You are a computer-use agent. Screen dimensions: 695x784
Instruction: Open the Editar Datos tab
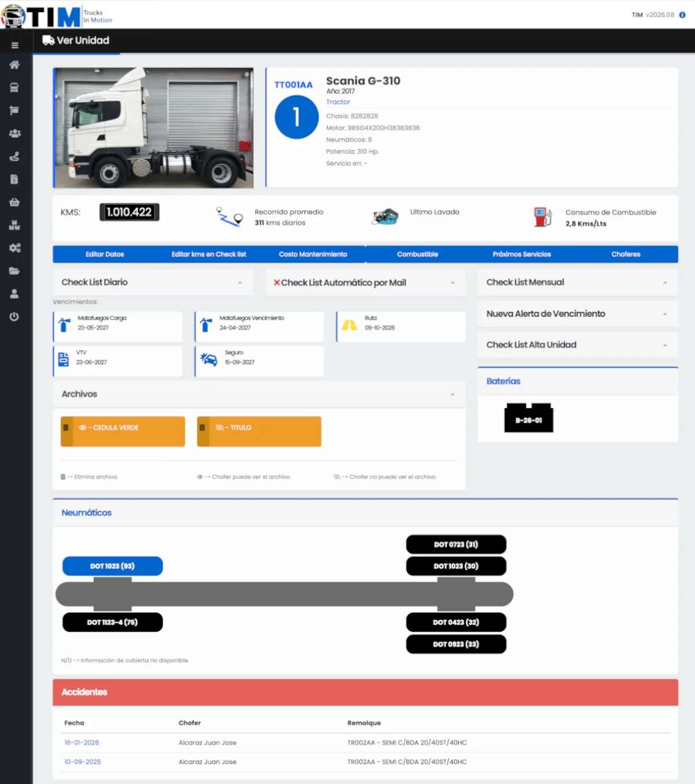click(x=105, y=254)
